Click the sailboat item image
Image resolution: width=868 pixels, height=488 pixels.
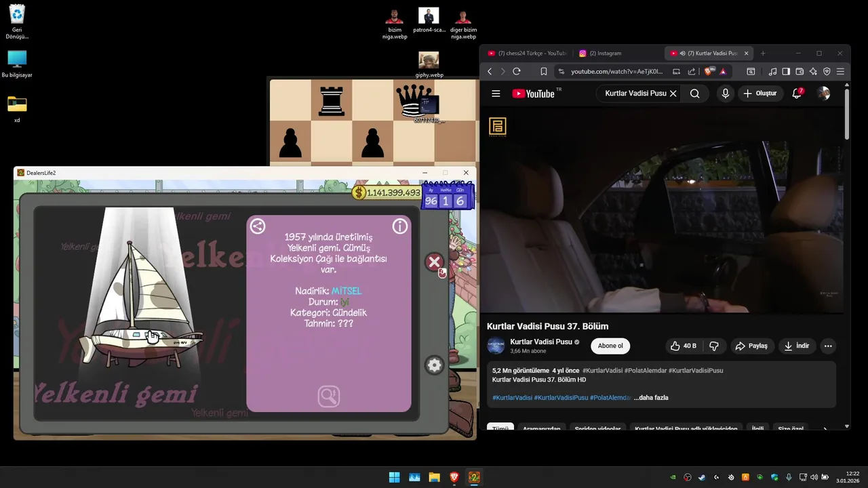(142, 304)
